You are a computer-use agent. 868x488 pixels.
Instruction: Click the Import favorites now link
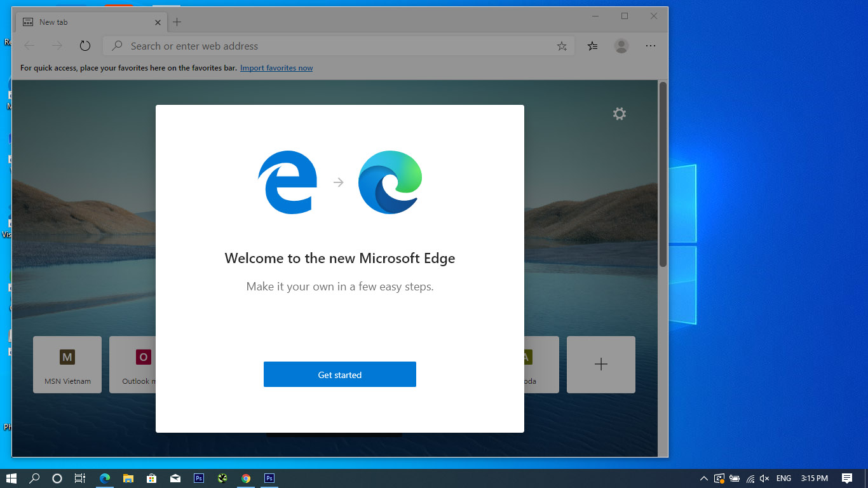(276, 68)
